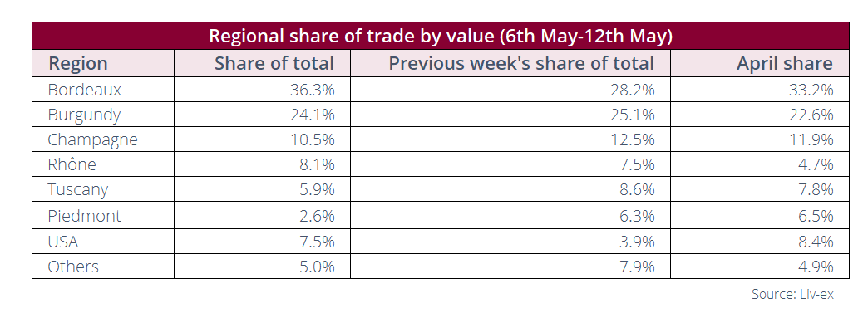Click the April share column header
Screen dimensions: 868x318
pyautogui.click(x=760, y=63)
